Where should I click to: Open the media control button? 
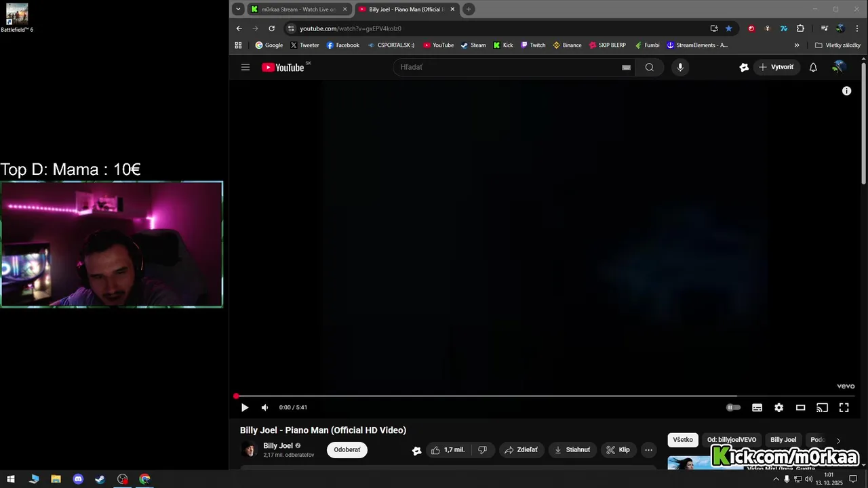(x=825, y=28)
